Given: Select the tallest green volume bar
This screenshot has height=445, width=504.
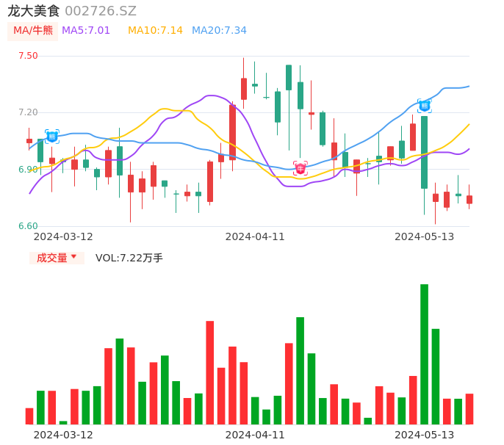Looking at the screenshot, I should coord(424,354).
